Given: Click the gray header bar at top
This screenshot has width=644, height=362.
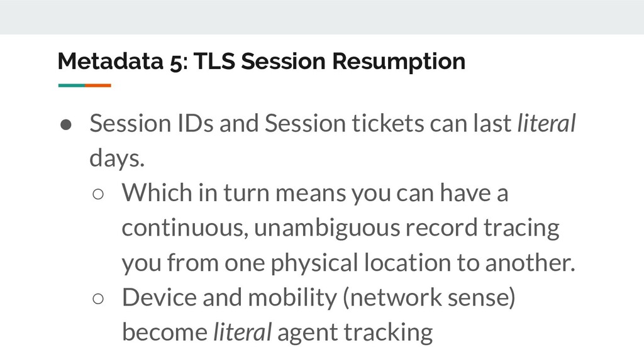Looking at the screenshot, I should [322, 17].
